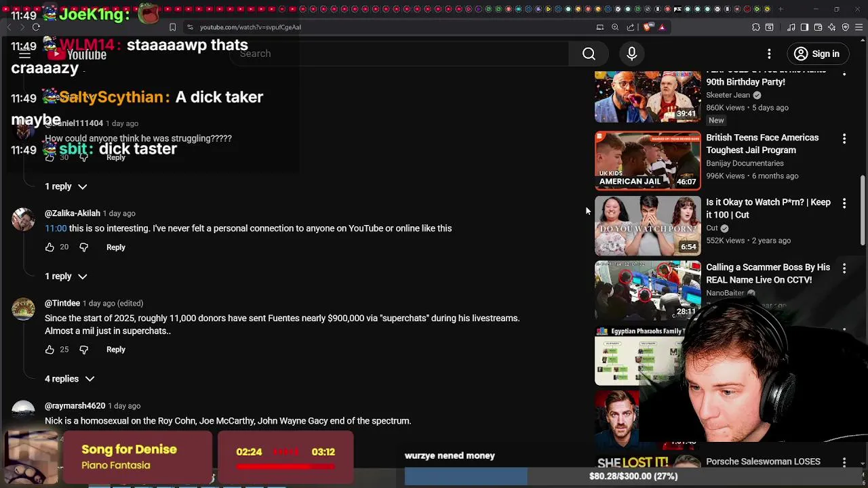This screenshot has height=488, width=868.
Task: Open @Tintdee channel link
Action: click(62, 304)
